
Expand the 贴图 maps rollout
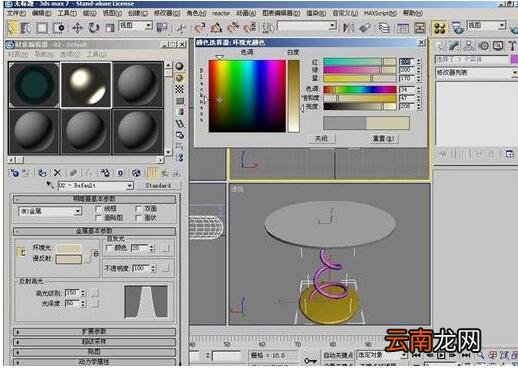point(94,352)
